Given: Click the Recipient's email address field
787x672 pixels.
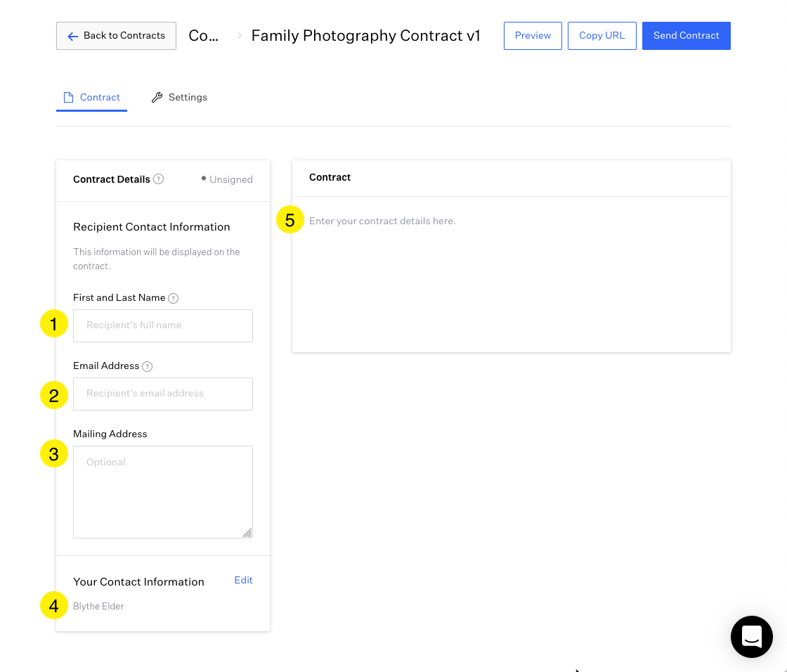Looking at the screenshot, I should [x=162, y=394].
